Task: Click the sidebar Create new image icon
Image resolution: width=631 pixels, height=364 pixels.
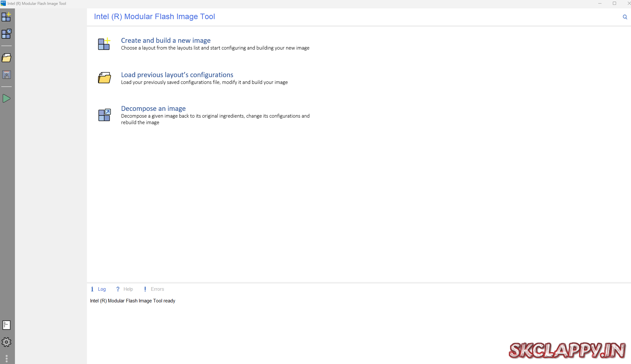Action: click(6, 17)
